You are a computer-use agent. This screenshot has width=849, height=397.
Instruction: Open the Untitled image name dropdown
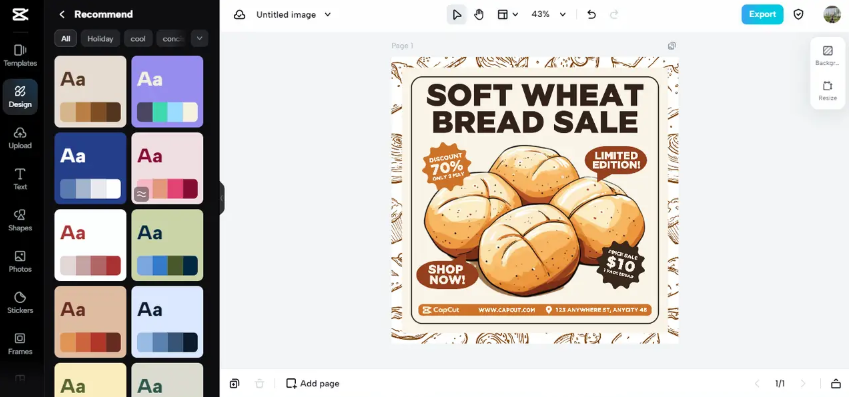pyautogui.click(x=293, y=15)
